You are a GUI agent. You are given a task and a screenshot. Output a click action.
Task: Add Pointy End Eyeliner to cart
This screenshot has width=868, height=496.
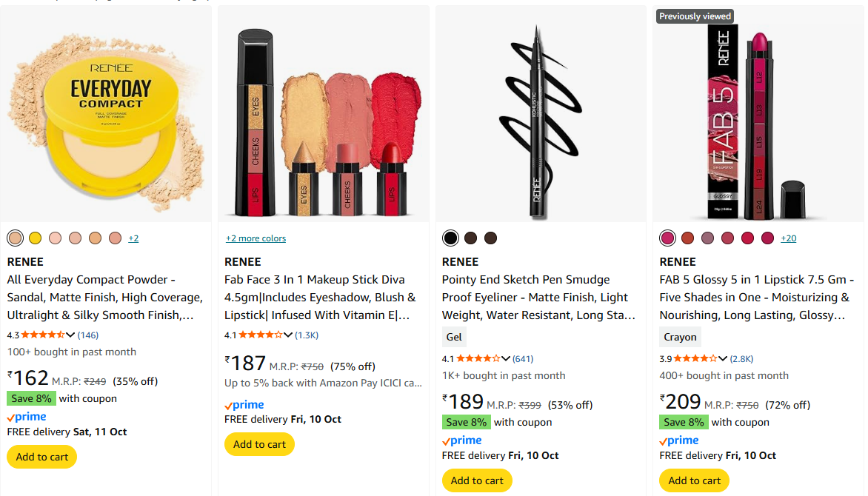coord(477,480)
